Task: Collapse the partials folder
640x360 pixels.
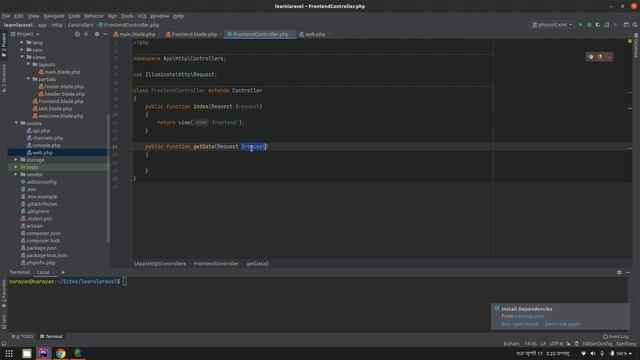Action: [28, 79]
